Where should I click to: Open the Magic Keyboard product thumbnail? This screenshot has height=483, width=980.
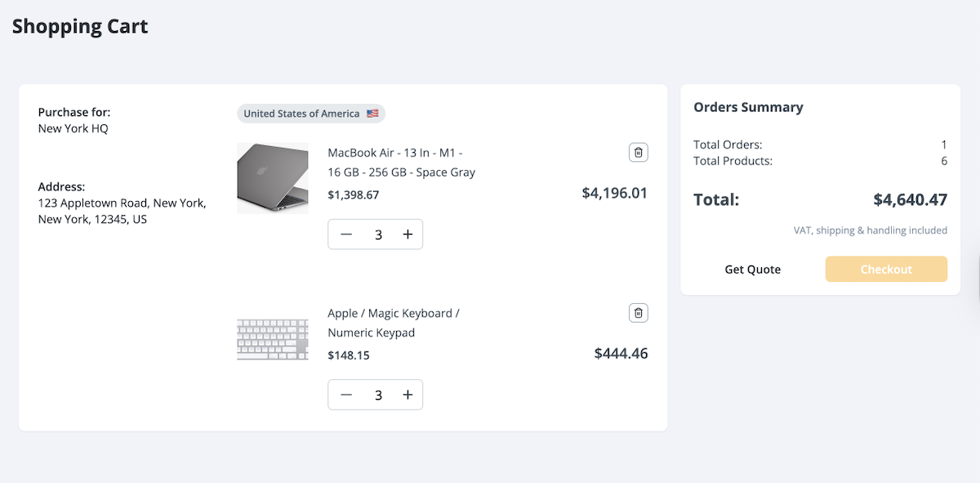273,340
